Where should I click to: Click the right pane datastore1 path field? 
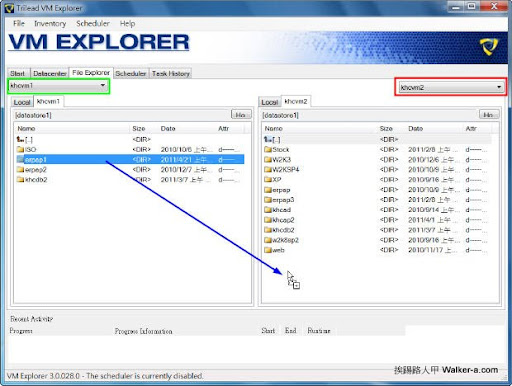369,115
